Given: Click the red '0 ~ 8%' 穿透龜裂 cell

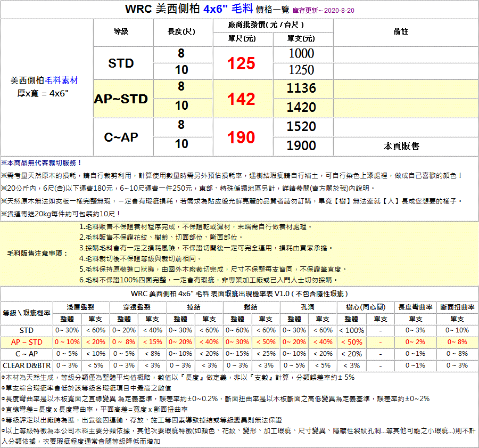Looking at the screenshot, I should pyautogui.click(x=123, y=342).
